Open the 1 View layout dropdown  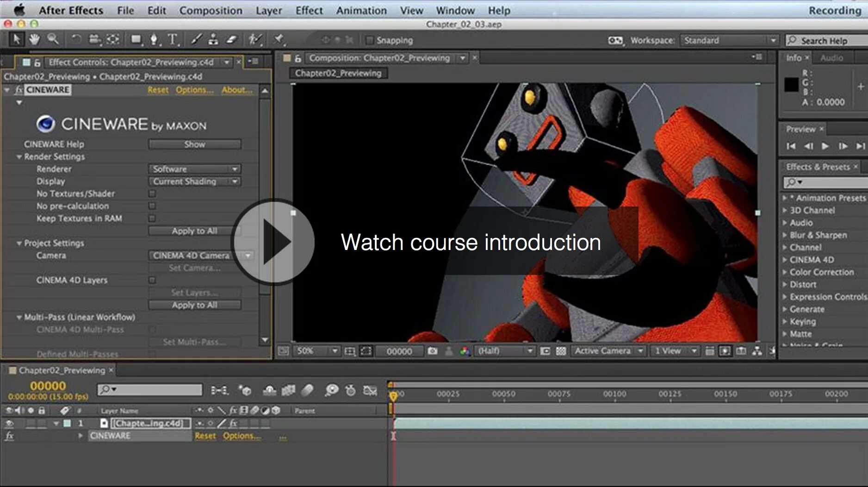pos(675,351)
